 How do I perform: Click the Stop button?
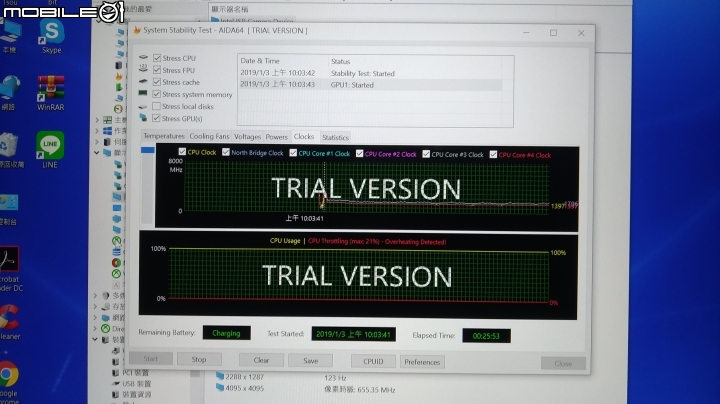pos(199,359)
